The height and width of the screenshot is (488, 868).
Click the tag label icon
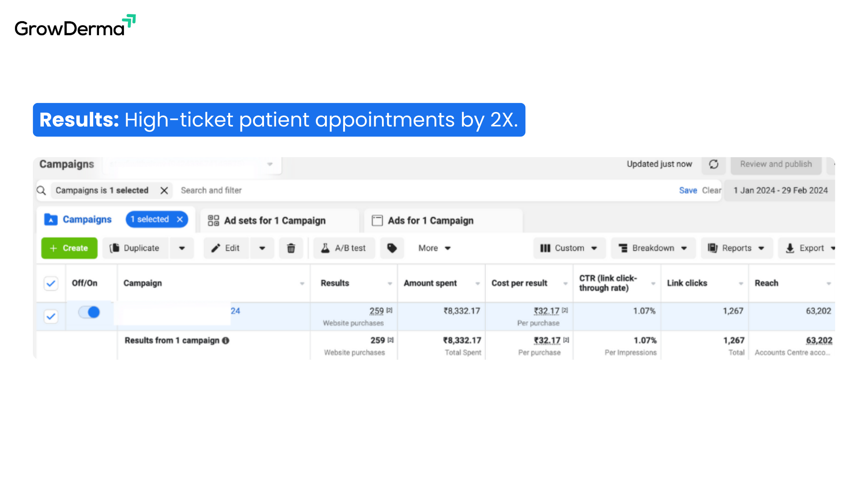(392, 248)
